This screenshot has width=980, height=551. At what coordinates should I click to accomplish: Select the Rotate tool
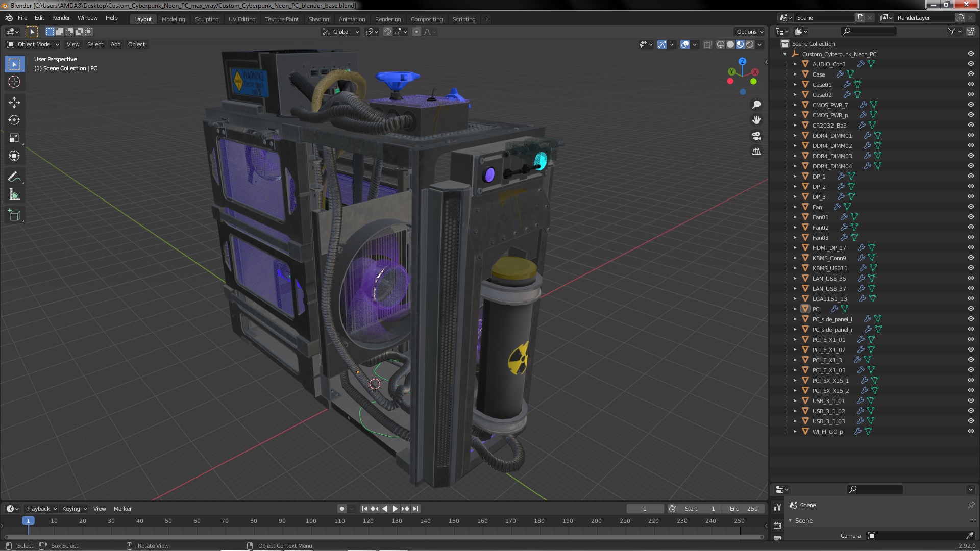(x=14, y=120)
